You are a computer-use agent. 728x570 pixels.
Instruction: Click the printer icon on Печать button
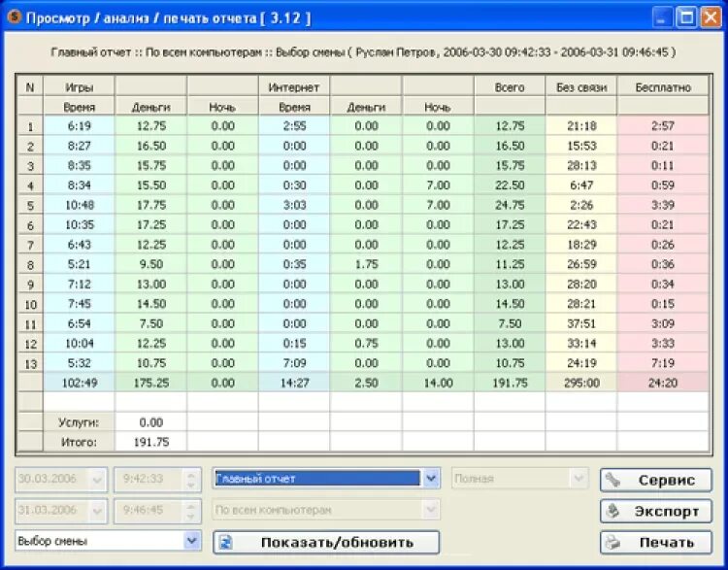612,542
